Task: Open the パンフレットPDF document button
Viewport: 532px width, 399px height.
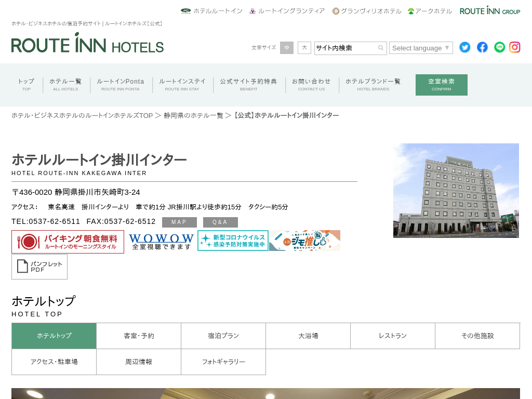Action: coord(39,267)
